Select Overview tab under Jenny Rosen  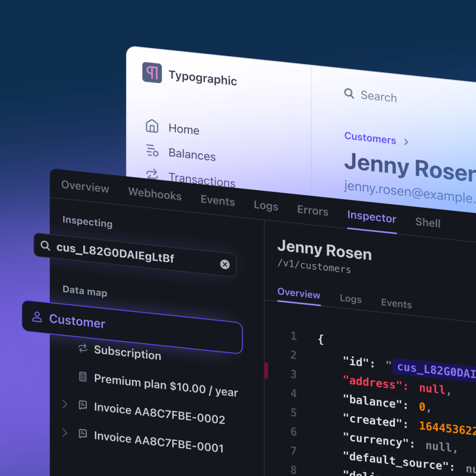299,293
